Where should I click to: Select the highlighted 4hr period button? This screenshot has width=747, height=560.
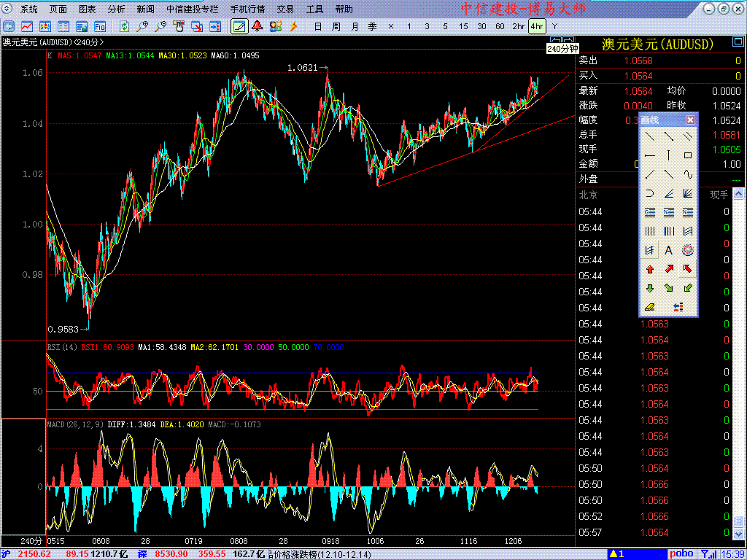(x=537, y=26)
